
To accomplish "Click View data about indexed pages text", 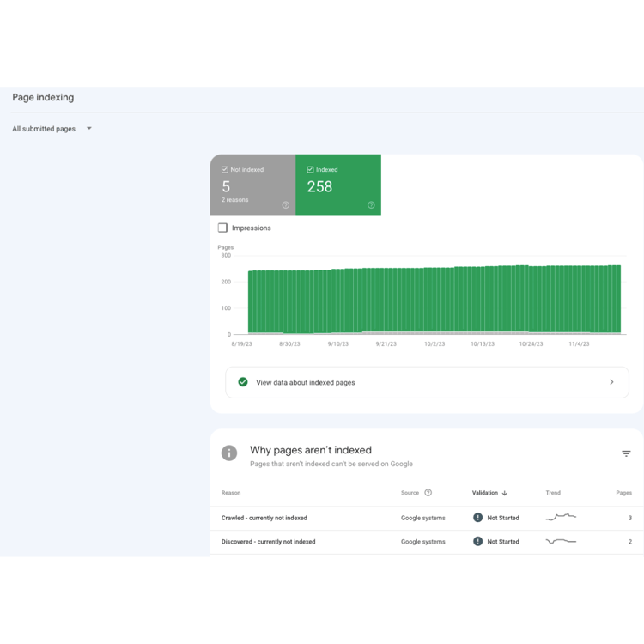I will point(305,383).
